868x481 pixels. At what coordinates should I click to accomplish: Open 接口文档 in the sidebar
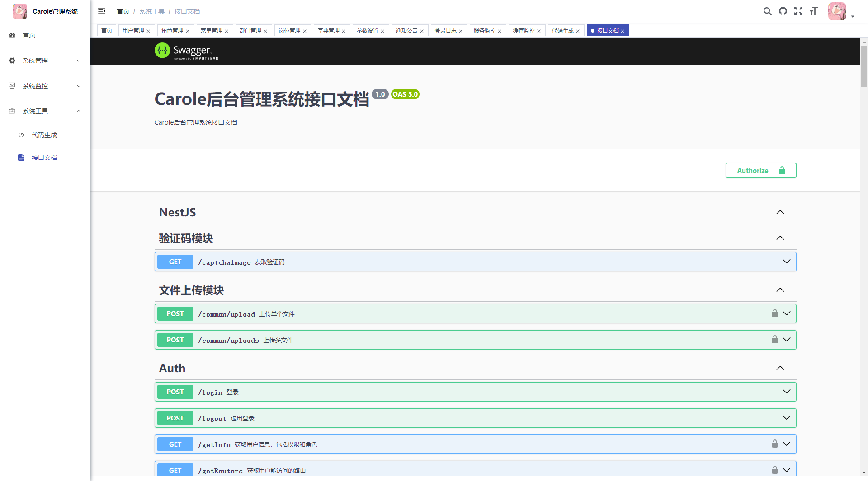click(x=45, y=158)
